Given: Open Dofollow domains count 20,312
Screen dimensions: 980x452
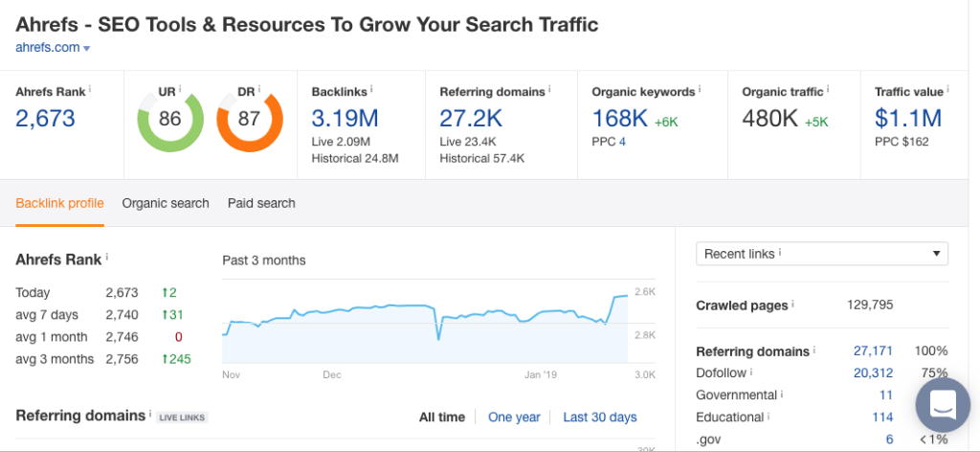Looking at the screenshot, I should pos(873,373).
